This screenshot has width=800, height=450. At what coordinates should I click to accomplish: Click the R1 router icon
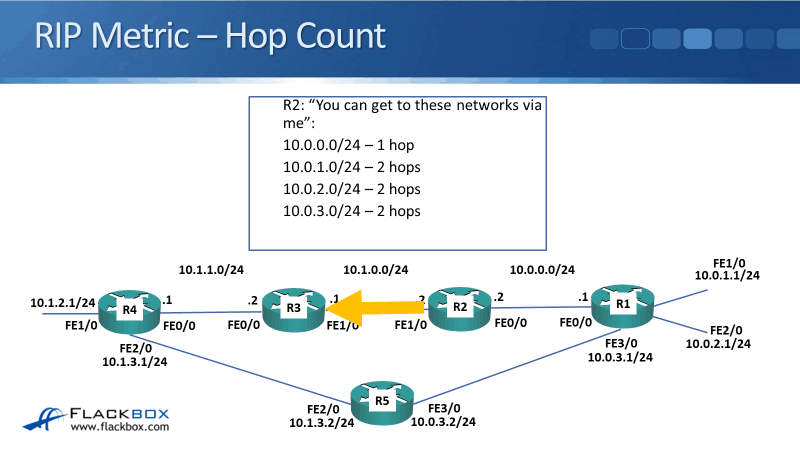pos(622,304)
